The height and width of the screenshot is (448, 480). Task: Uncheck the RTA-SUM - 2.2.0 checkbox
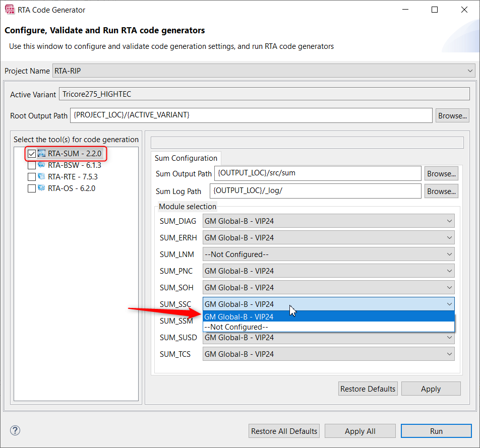tap(32, 154)
